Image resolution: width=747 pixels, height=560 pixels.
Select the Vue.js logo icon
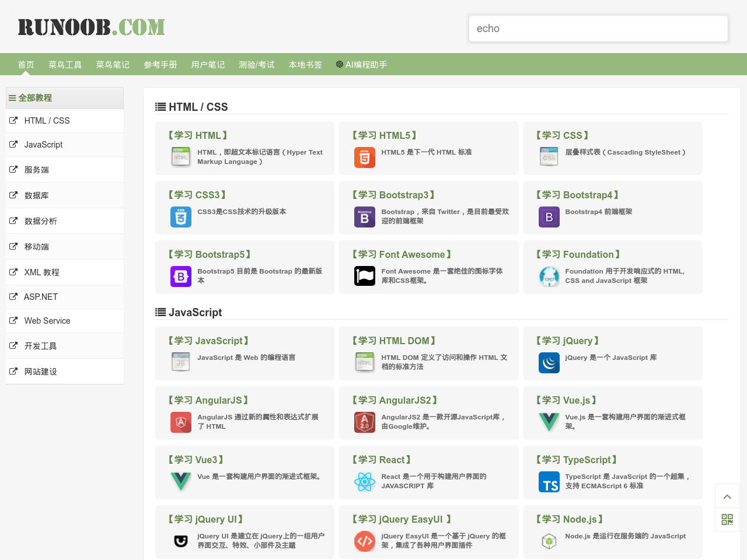coord(549,422)
